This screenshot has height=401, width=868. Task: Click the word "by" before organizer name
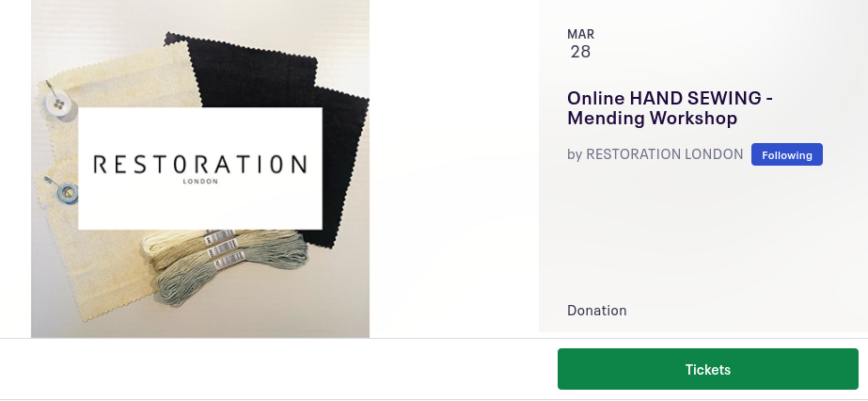click(x=575, y=154)
